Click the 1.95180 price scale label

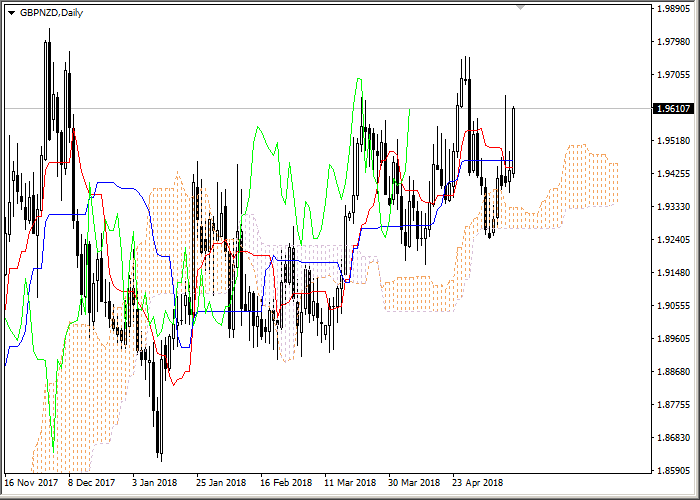pyautogui.click(x=674, y=141)
